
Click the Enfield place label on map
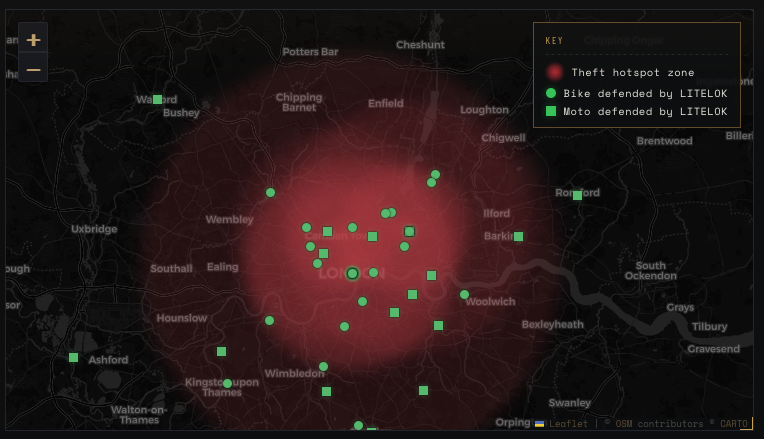coord(386,103)
